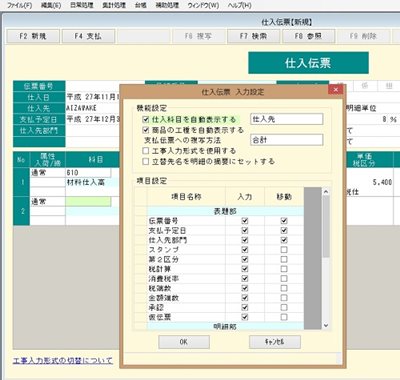The width and height of the screenshot is (400, 380).
Task: Click the キャンセル button
Action: [275, 342]
